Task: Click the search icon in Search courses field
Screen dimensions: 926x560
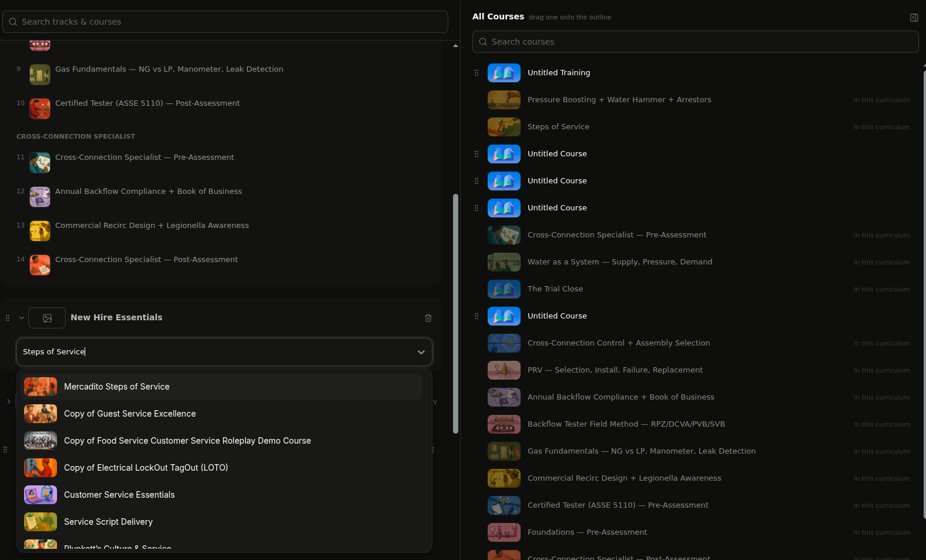Action: [x=483, y=42]
